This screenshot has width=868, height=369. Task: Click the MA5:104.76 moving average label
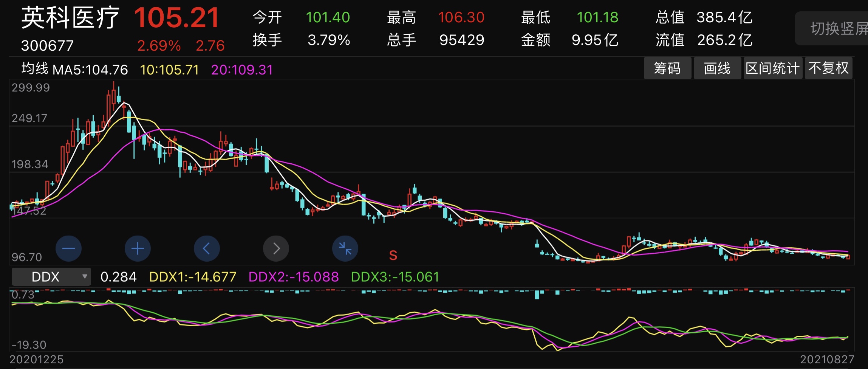click(x=90, y=70)
